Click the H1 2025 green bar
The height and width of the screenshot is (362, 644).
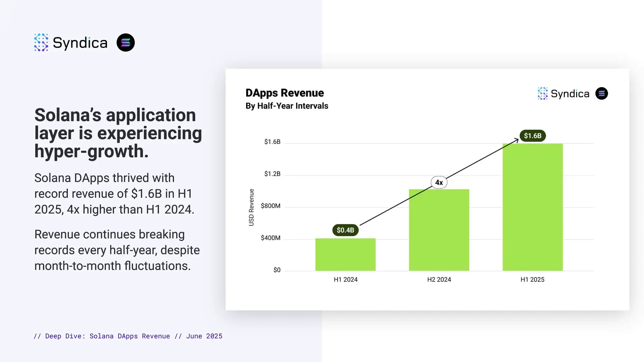[x=533, y=207]
